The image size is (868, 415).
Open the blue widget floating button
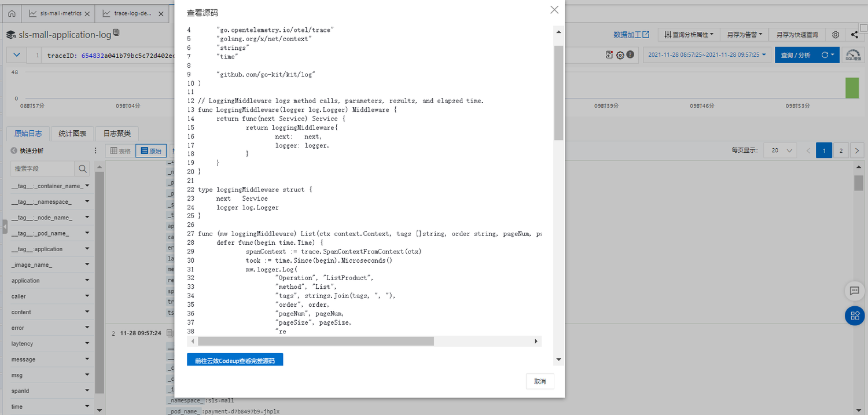855,315
